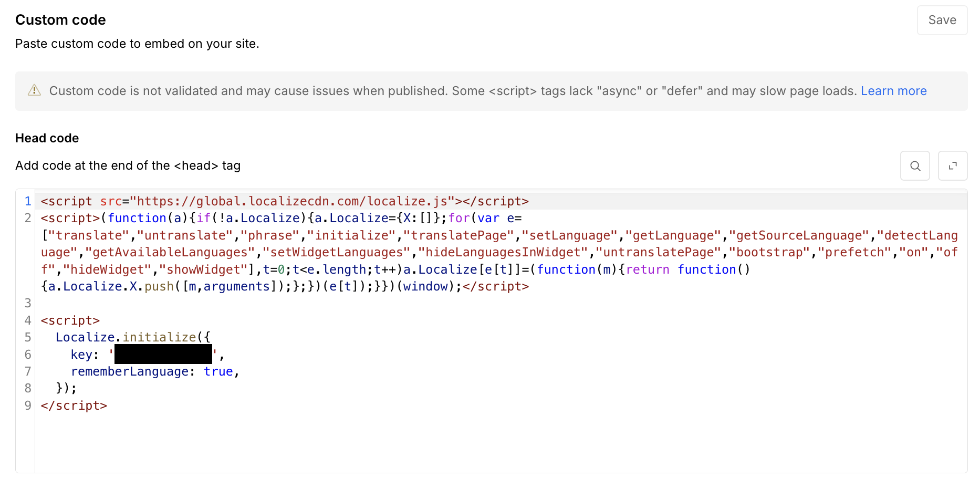Select line number 9 in the gutter

(28, 406)
